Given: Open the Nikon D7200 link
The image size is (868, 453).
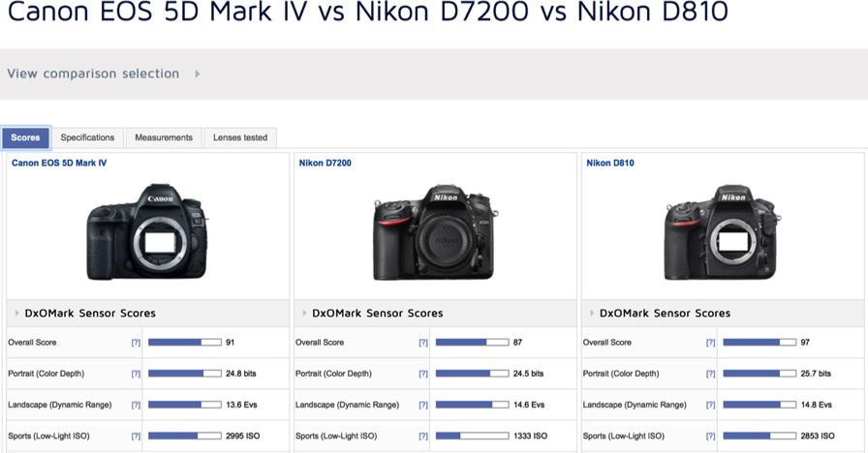Looking at the screenshot, I should coord(325,164).
